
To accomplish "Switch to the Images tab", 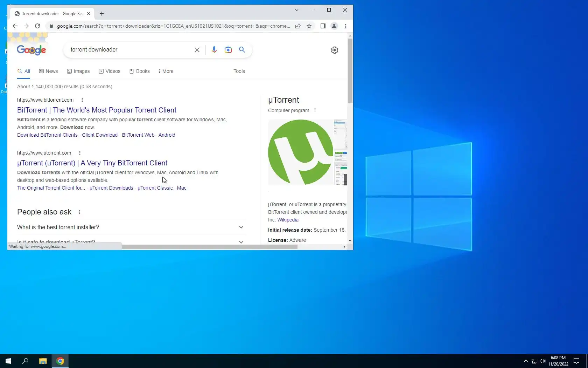I will pyautogui.click(x=78, y=71).
